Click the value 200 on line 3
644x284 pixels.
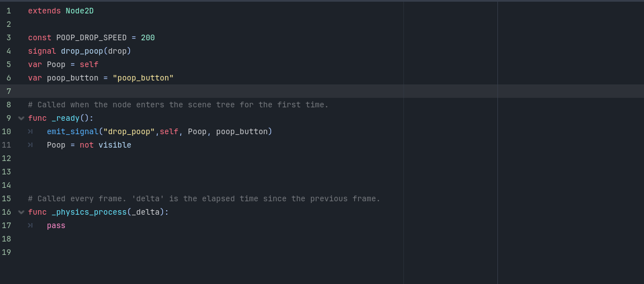pos(148,38)
